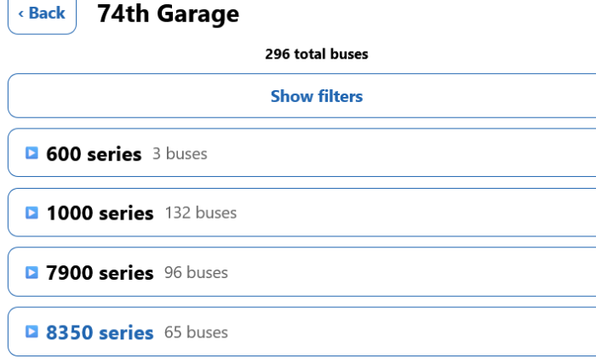Click the 74th Garage page heading
This screenshot has width=596, height=364.
[168, 14]
